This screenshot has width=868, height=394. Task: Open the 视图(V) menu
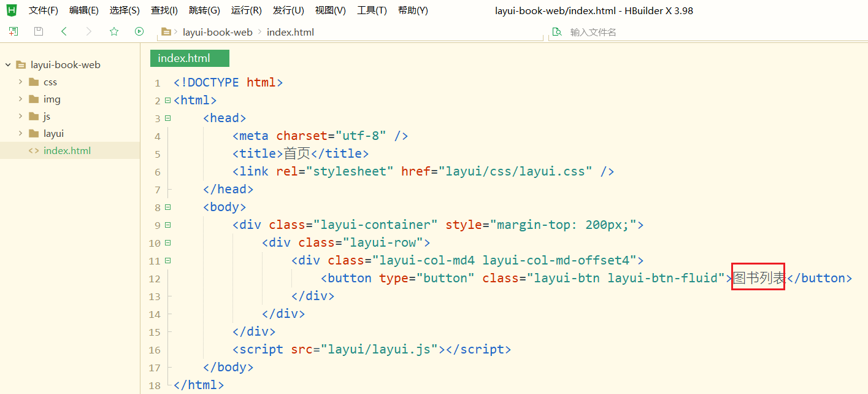point(330,10)
